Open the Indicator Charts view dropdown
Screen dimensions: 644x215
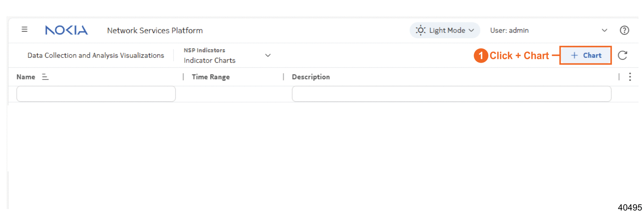pyautogui.click(x=268, y=55)
